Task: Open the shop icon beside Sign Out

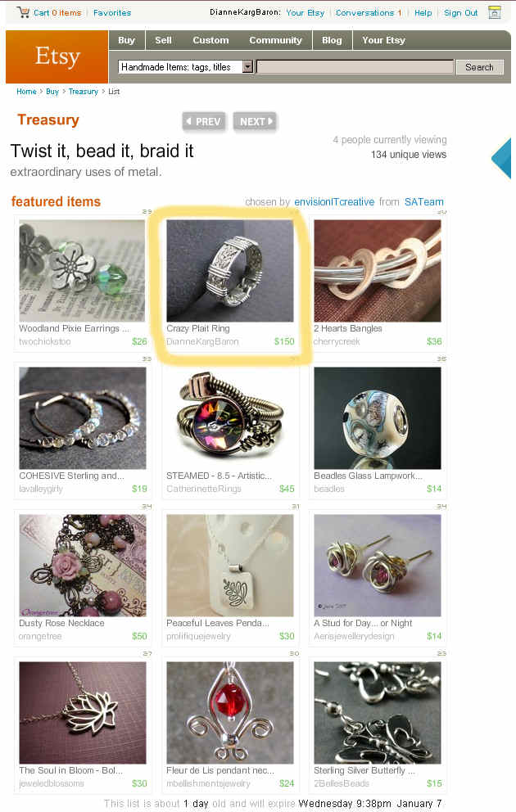Action: pos(495,12)
